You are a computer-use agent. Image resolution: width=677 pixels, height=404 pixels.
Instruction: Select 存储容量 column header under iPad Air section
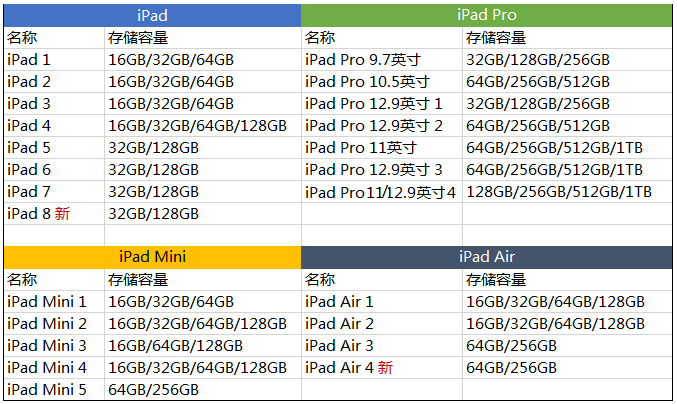[567, 280]
